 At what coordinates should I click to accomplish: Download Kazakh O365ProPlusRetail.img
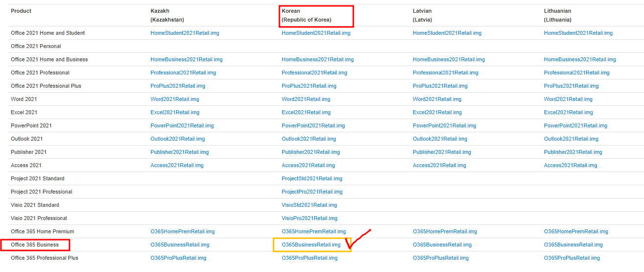(x=179, y=258)
